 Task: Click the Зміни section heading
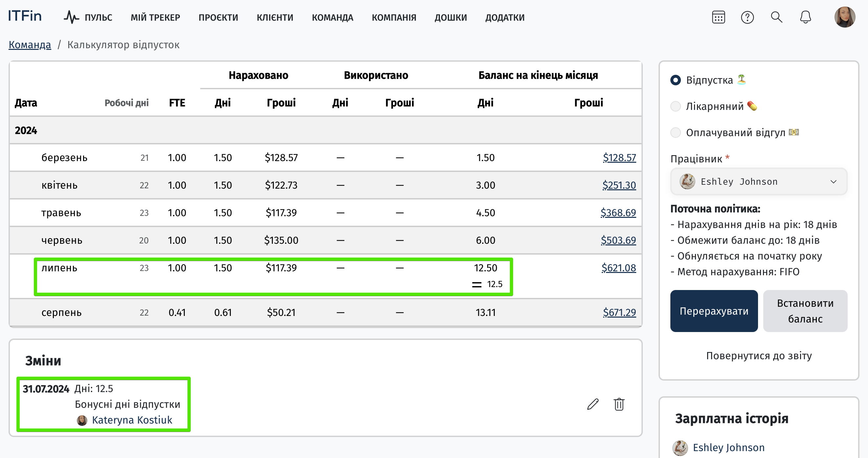coord(43,361)
